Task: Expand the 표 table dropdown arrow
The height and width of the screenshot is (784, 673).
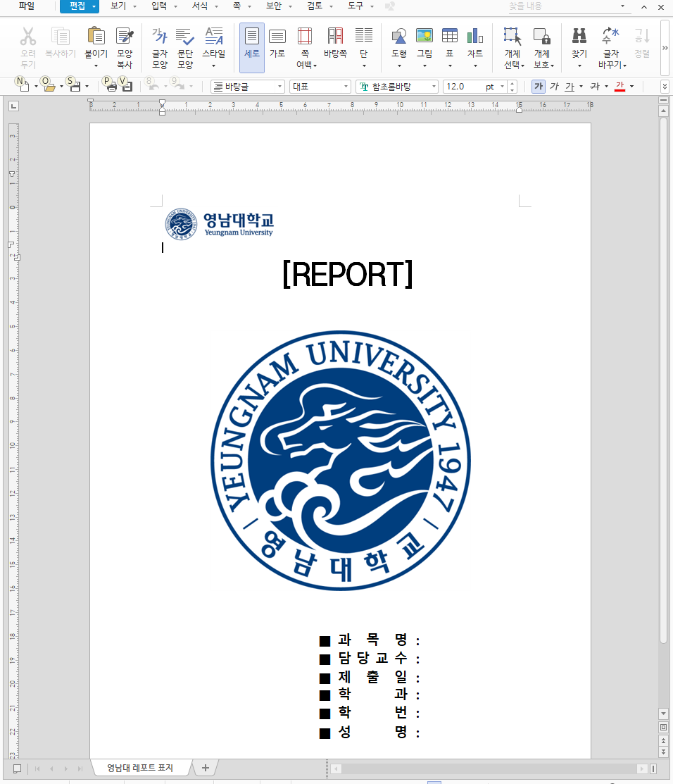Action: click(x=450, y=66)
